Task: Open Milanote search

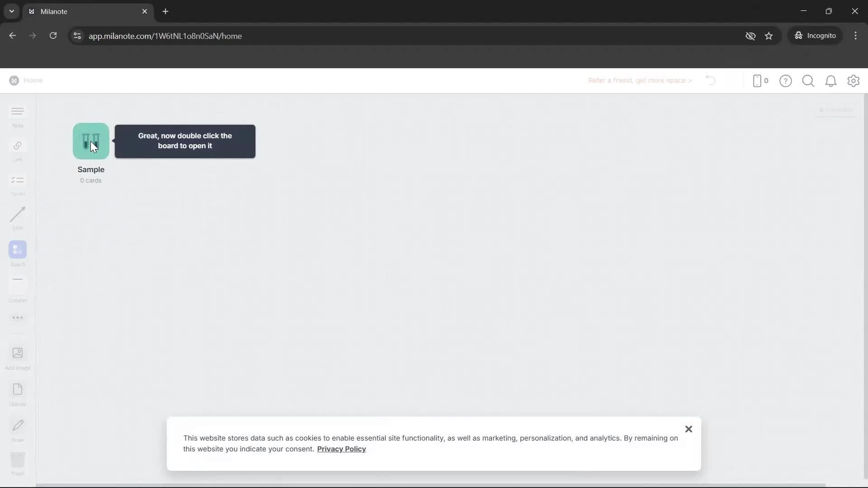Action: (808, 81)
